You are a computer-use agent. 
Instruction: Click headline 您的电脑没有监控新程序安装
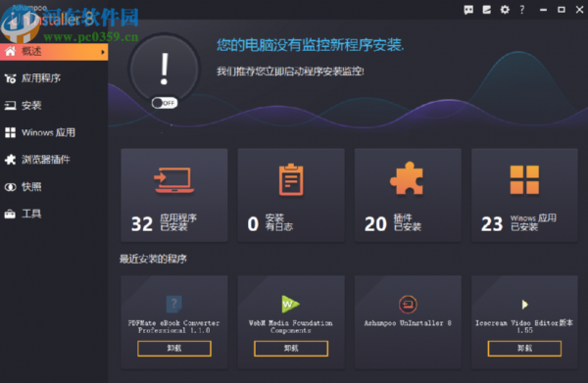[310, 45]
